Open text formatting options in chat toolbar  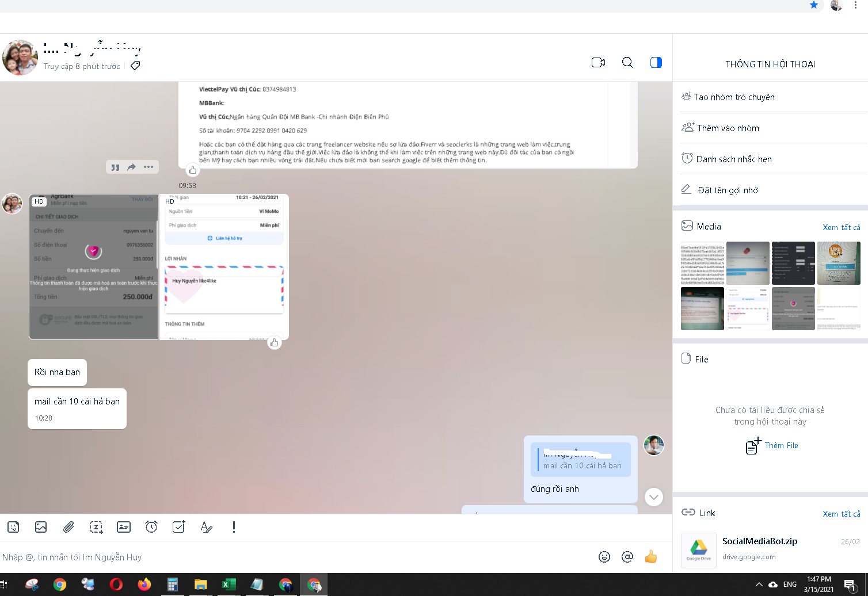point(207,527)
